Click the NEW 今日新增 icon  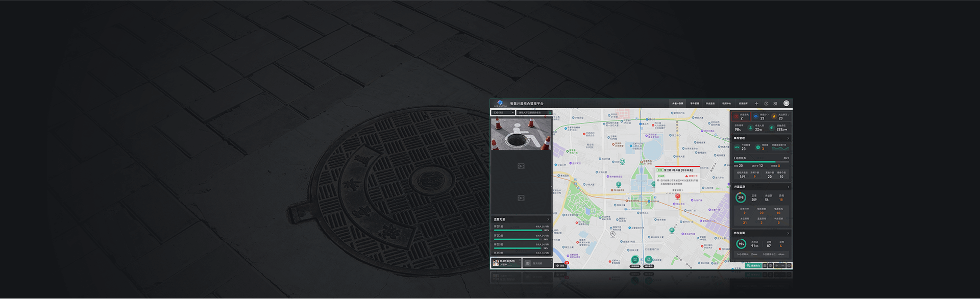point(737,147)
